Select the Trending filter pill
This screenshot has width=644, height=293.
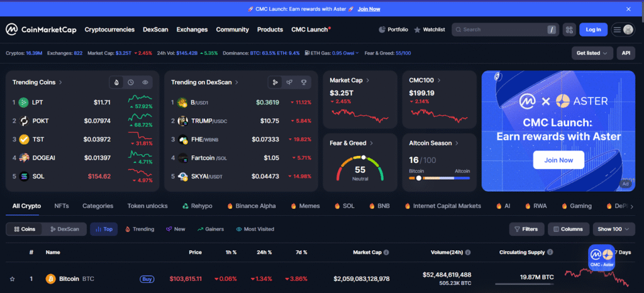(140, 229)
